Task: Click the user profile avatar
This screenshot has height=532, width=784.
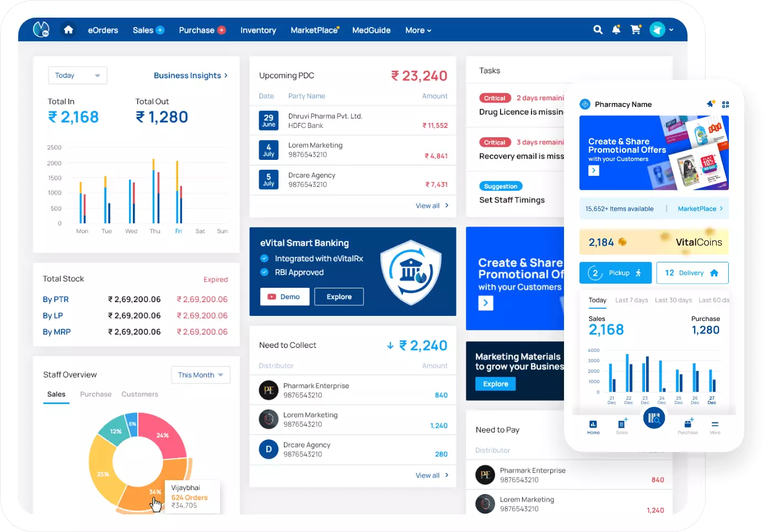Action: coord(657,30)
